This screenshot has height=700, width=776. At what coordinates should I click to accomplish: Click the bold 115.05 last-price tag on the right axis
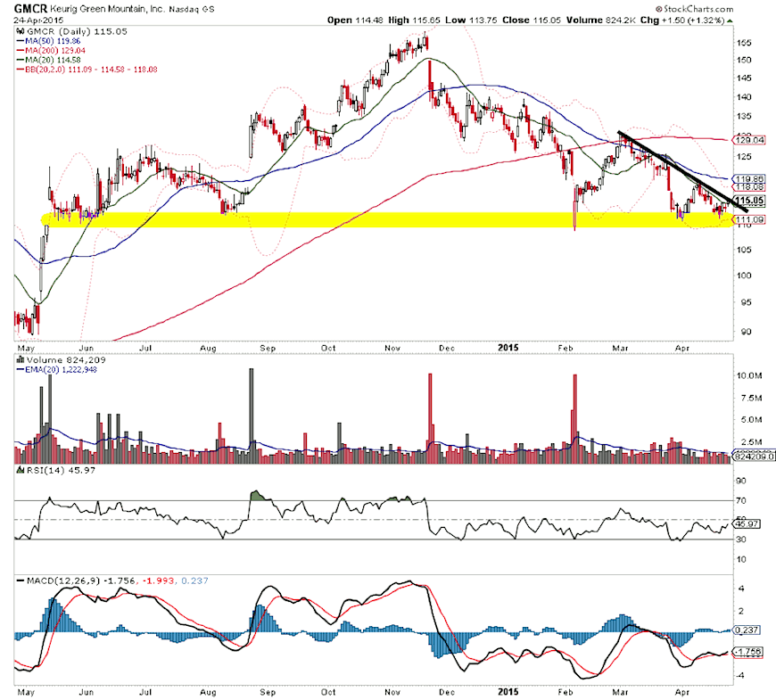749,201
